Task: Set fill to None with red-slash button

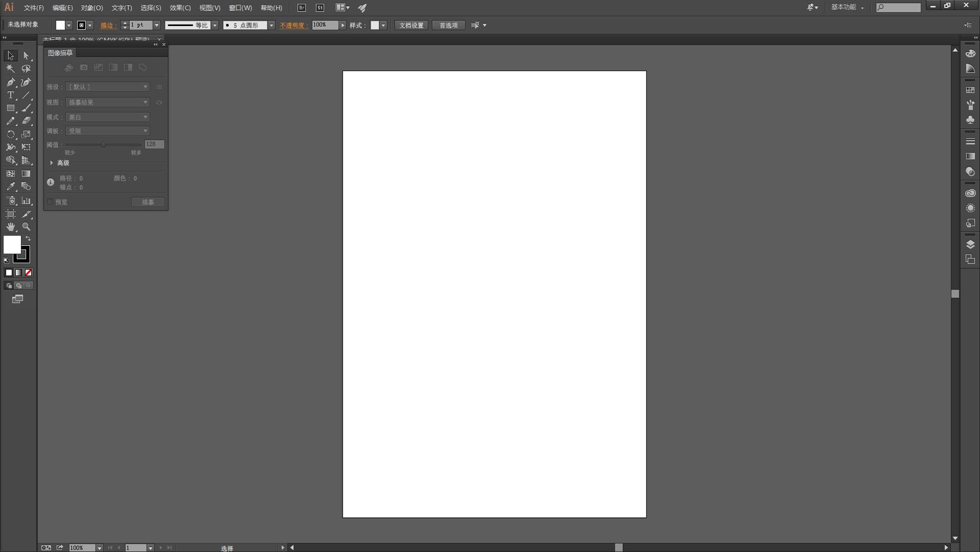Action: point(29,273)
